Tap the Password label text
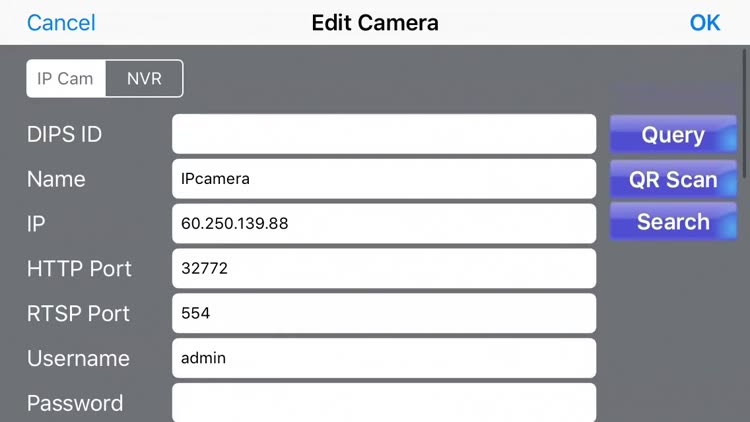This screenshot has height=422, width=750. coord(75,403)
